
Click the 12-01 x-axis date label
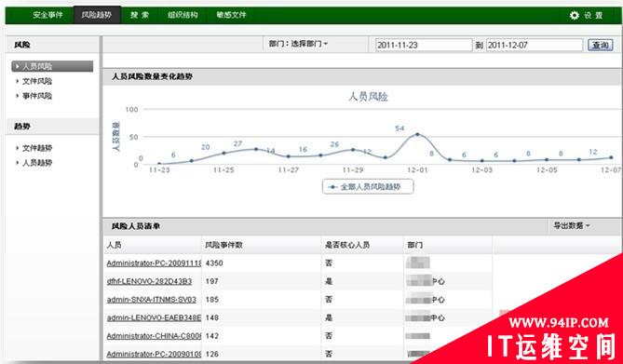[x=417, y=170]
